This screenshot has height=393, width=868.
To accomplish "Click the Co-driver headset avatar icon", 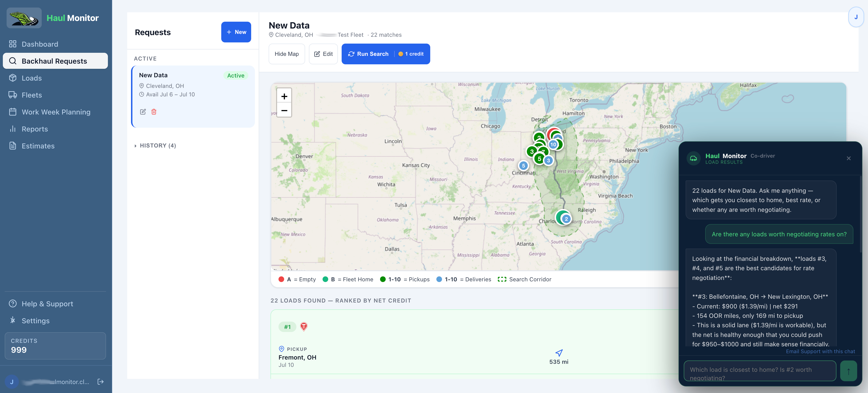I will (693, 158).
